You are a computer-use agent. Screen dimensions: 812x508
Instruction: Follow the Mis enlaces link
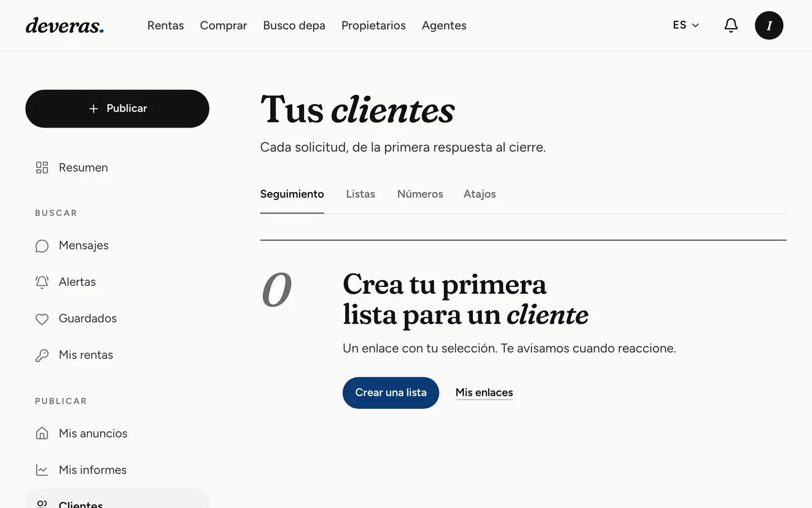click(x=484, y=393)
